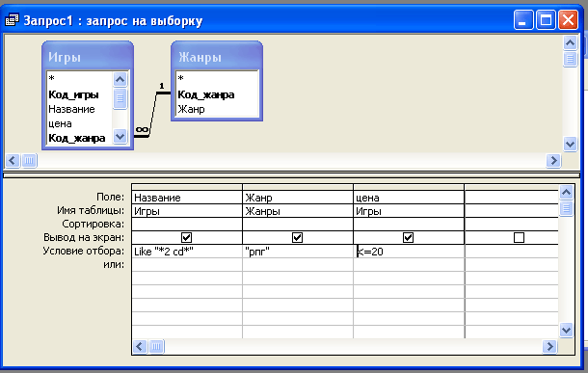This screenshot has width=588, height=373.
Task: Close the Запрос1 query window
Action: click(568, 19)
